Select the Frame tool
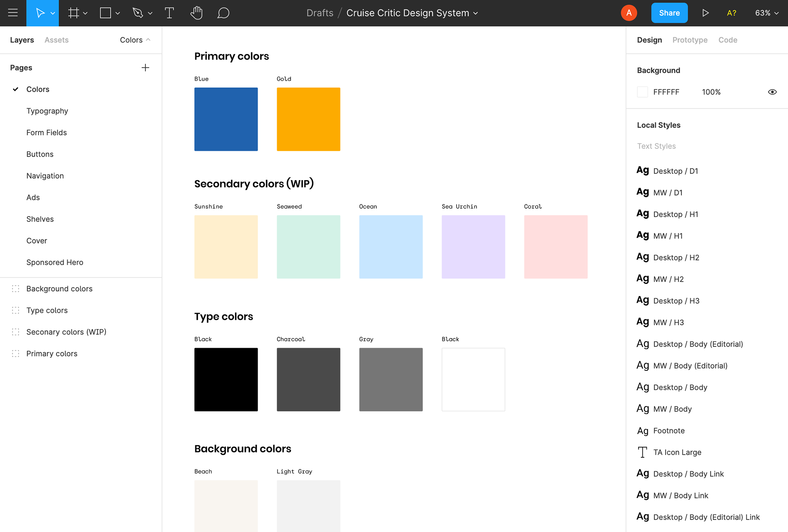The width and height of the screenshot is (788, 532). click(73, 13)
